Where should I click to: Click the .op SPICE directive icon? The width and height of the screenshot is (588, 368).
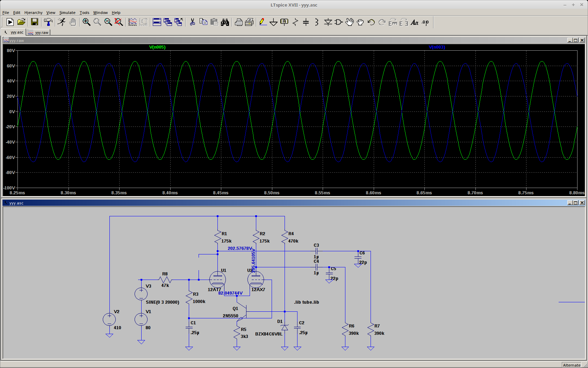click(x=425, y=22)
